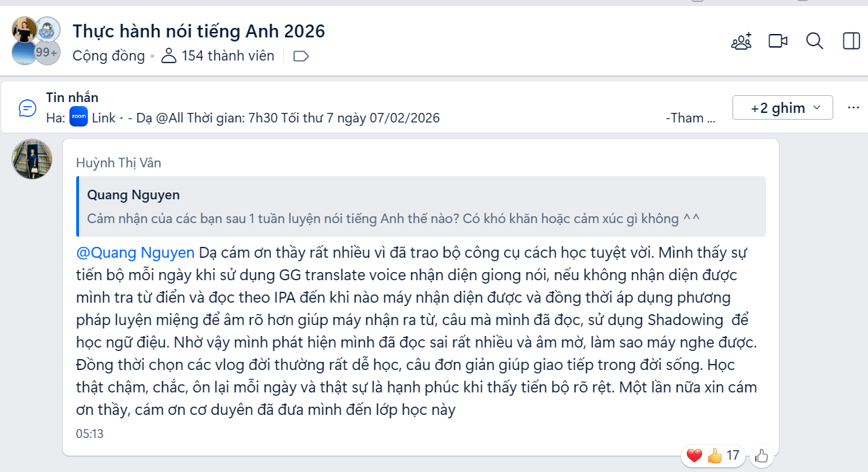Open the "154 thành viên" members list
868x472 pixels.
pos(218,56)
